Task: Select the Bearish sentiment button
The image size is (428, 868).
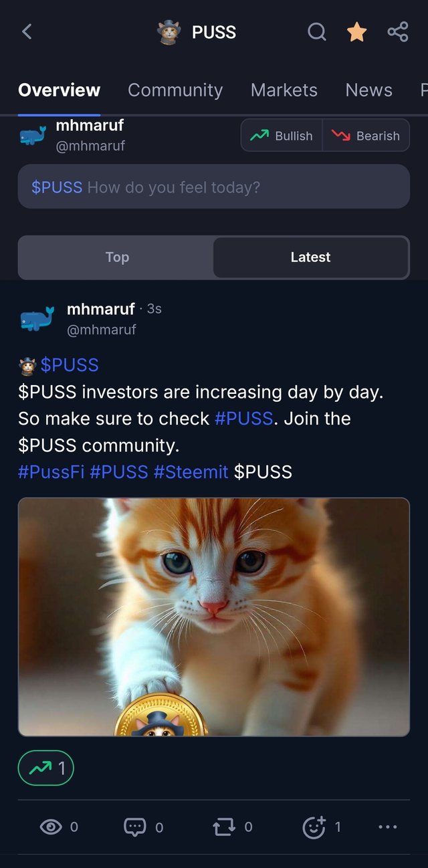Action: coord(366,136)
